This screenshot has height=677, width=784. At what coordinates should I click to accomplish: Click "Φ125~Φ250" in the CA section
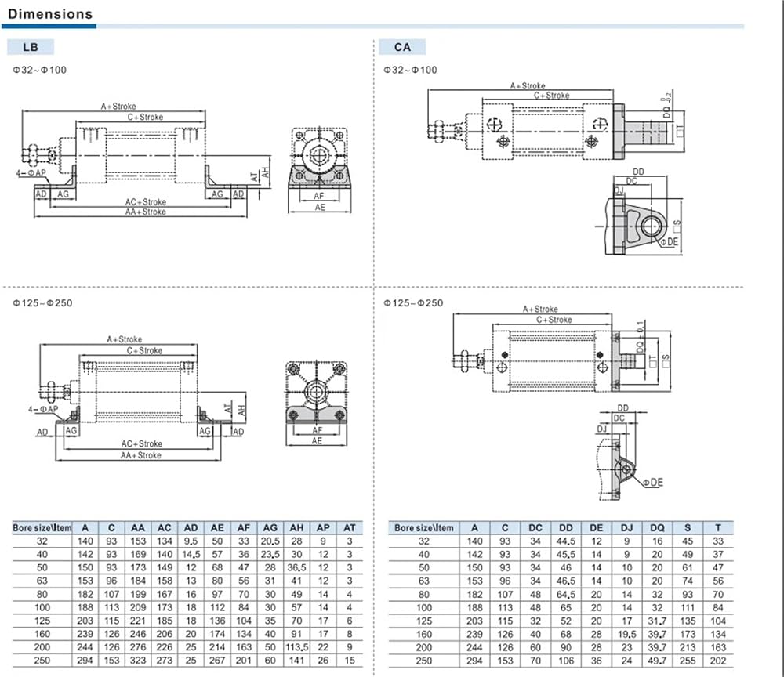413,302
